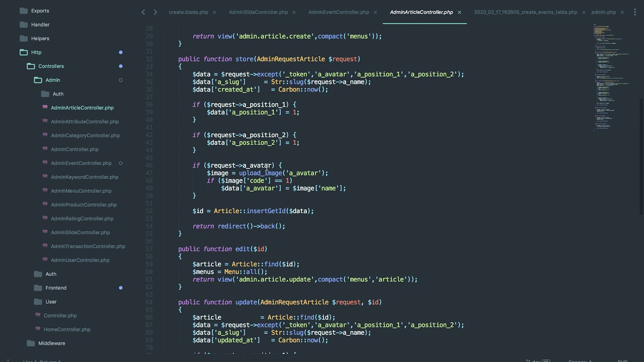Click the PHP icon beside AdminCategoryController.php
The width and height of the screenshot is (644, 362).
click(x=45, y=135)
